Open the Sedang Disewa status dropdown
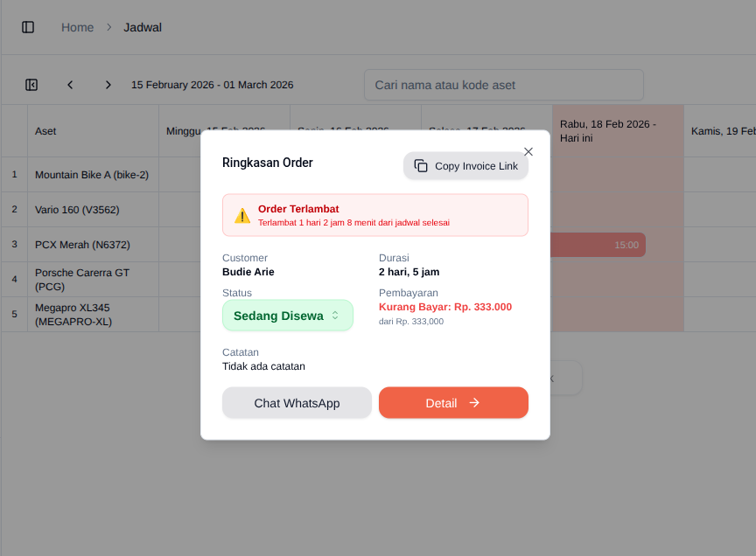This screenshot has height=556, width=756. click(x=288, y=316)
